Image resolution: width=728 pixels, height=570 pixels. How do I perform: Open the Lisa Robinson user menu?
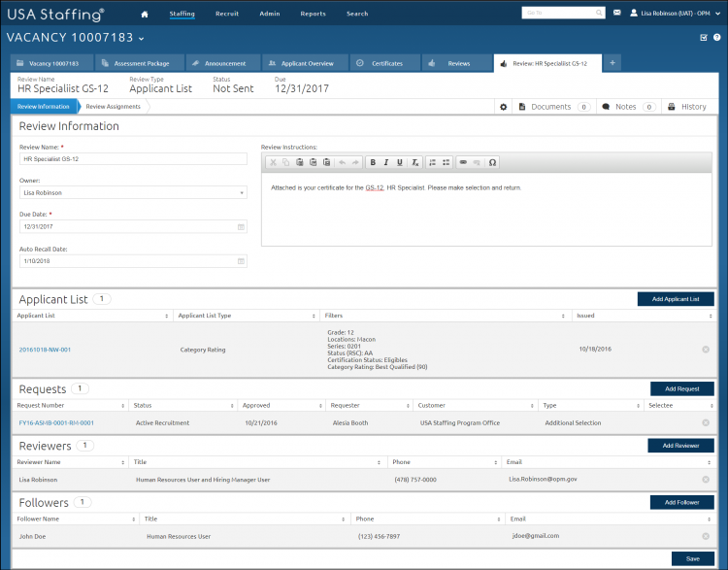click(x=675, y=13)
